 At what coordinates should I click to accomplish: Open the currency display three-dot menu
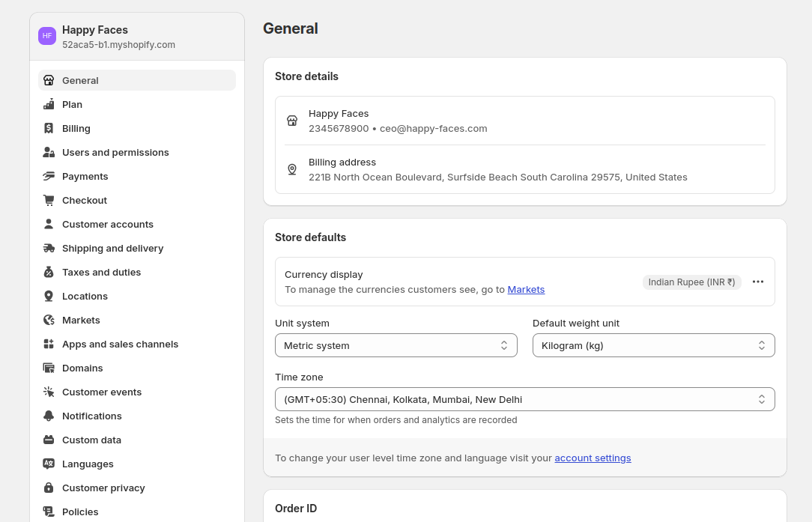[x=758, y=282]
